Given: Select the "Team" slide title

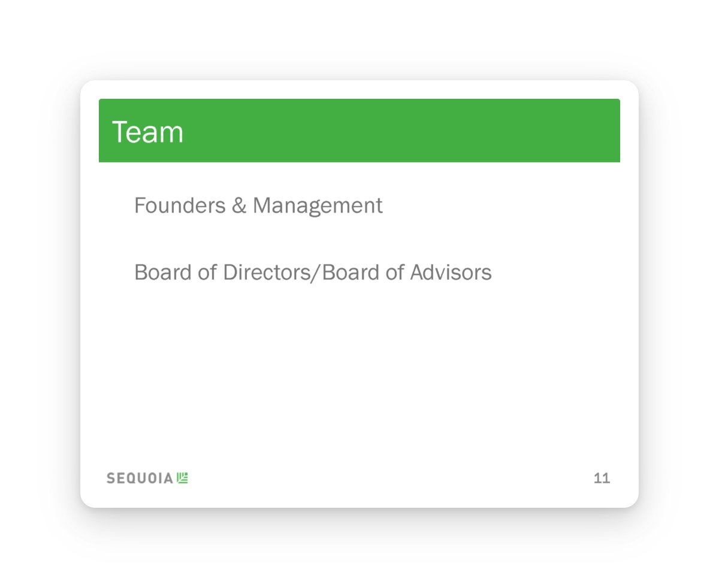Looking at the screenshot, I should click(147, 132).
